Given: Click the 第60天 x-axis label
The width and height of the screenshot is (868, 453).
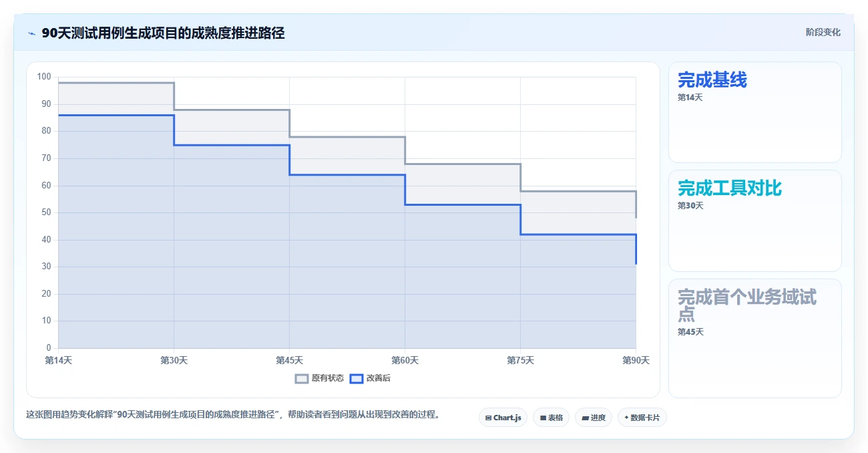Looking at the screenshot, I should (405, 360).
